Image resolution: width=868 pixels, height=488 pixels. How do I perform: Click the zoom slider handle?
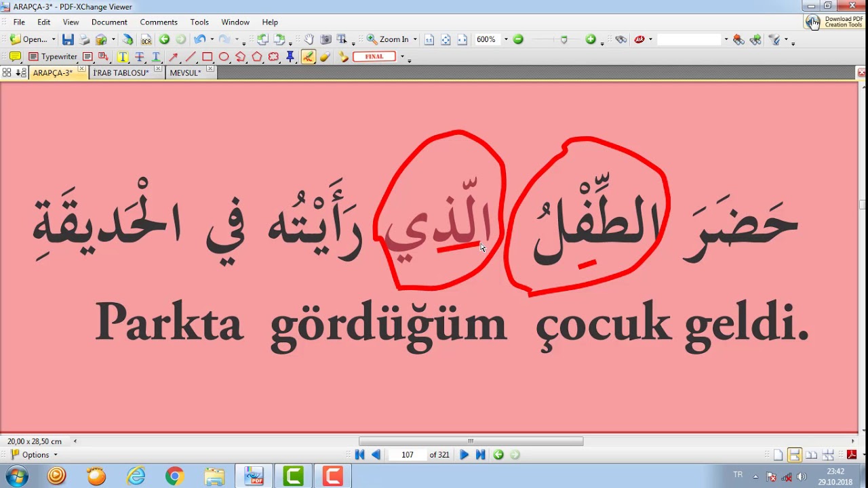(564, 40)
